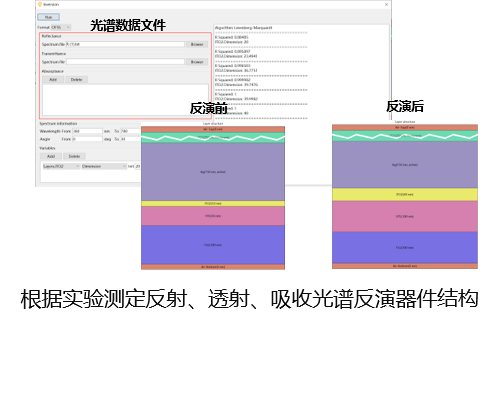Close the Inversion window

click(386, 4)
